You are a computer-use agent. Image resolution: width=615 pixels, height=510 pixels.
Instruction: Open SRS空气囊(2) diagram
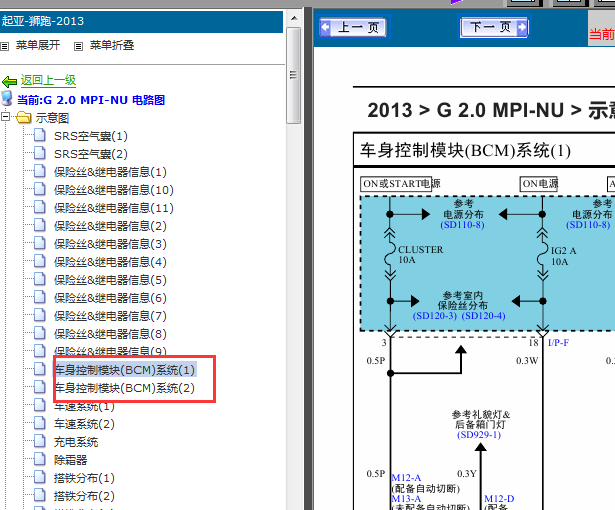point(91,154)
